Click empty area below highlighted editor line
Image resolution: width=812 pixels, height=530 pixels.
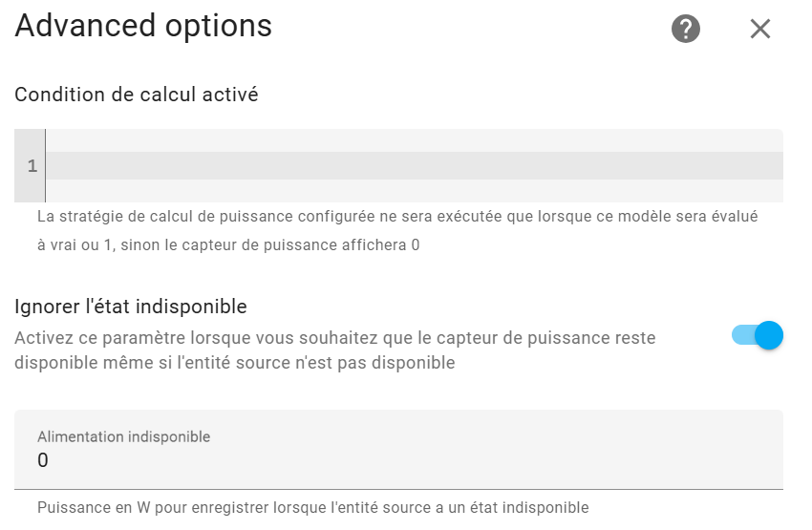pyautogui.click(x=415, y=190)
